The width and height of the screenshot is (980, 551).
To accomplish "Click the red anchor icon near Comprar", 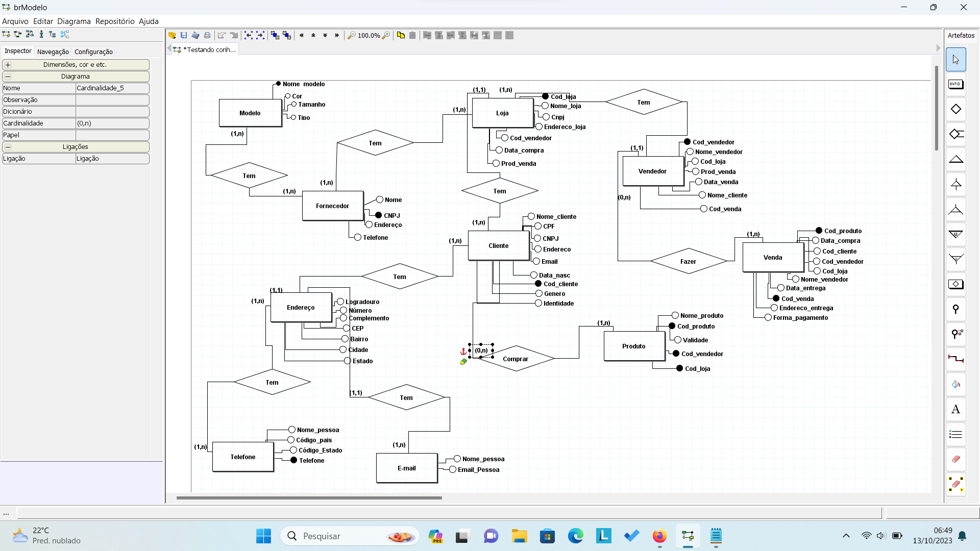I will coord(463,352).
